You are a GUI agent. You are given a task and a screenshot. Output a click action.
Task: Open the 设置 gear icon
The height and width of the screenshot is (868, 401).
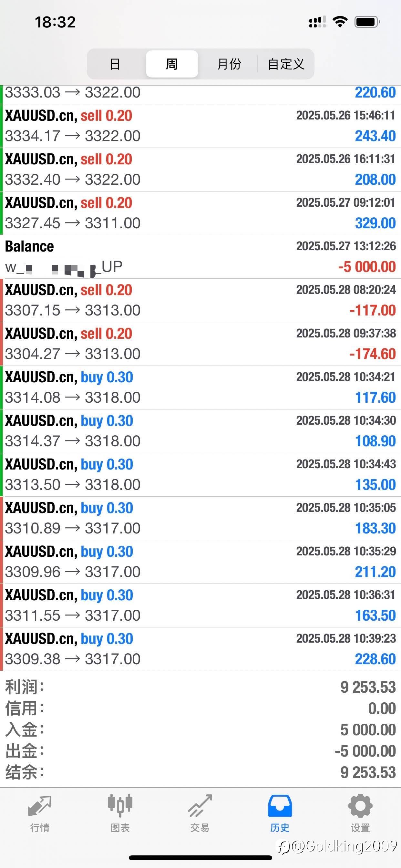click(360, 807)
